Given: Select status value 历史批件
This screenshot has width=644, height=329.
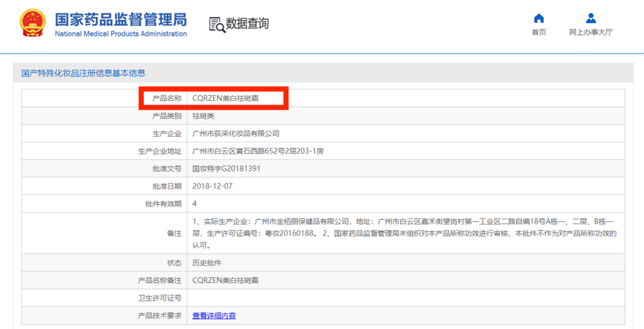Looking at the screenshot, I should [x=207, y=263].
